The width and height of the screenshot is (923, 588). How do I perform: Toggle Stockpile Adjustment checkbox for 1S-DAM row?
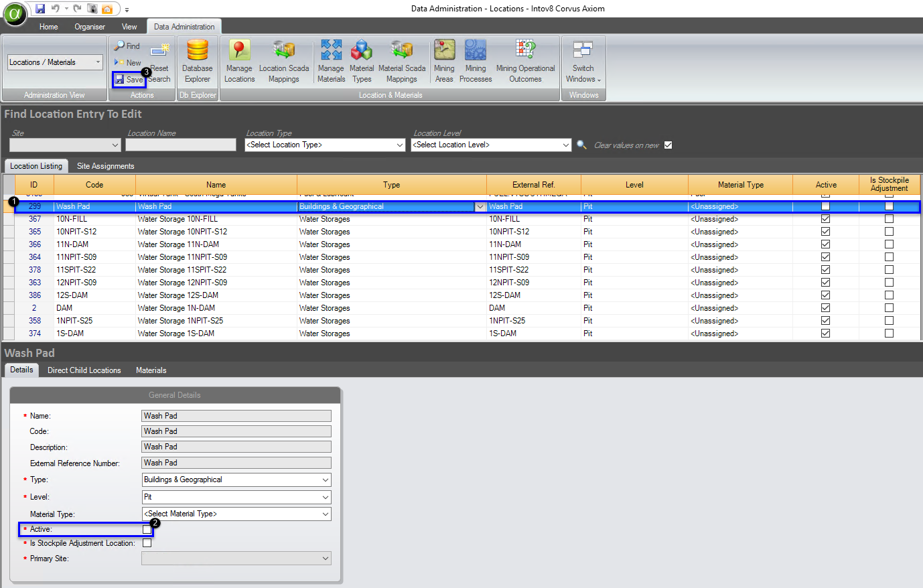click(889, 334)
